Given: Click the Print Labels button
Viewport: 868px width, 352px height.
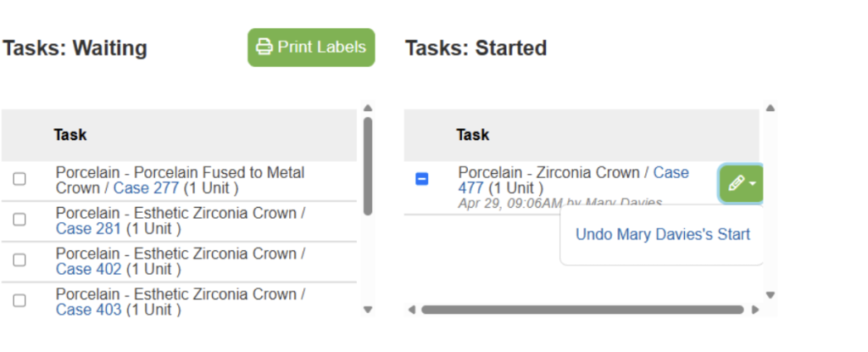Looking at the screenshot, I should (311, 47).
